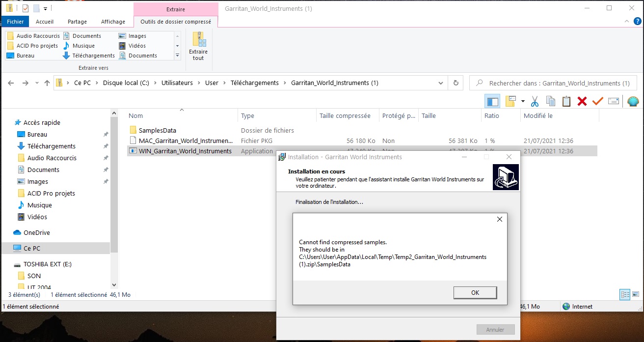Click the clipboard paste icon

(566, 101)
